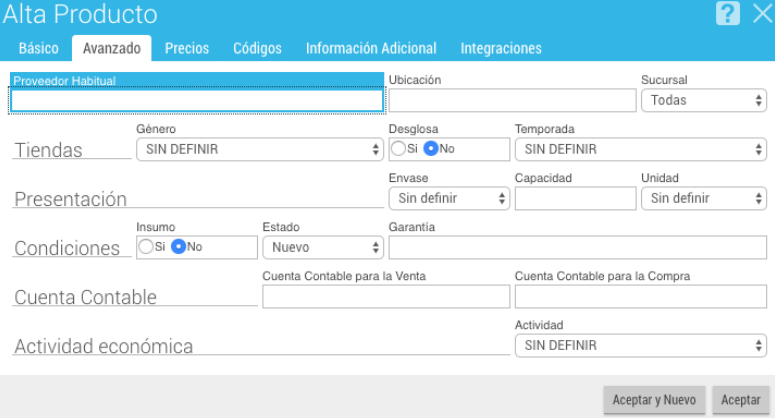Expand the Envase dropdown
This screenshot has width=775, height=418.
449,198
